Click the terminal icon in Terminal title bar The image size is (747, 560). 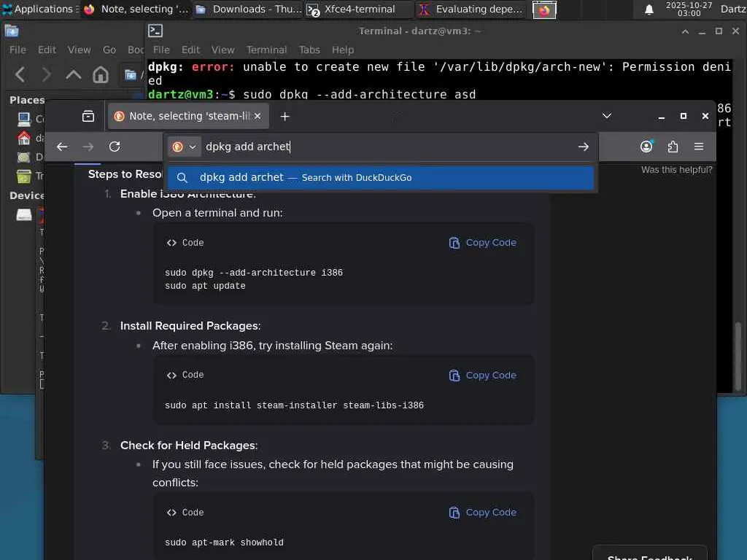[x=155, y=31]
